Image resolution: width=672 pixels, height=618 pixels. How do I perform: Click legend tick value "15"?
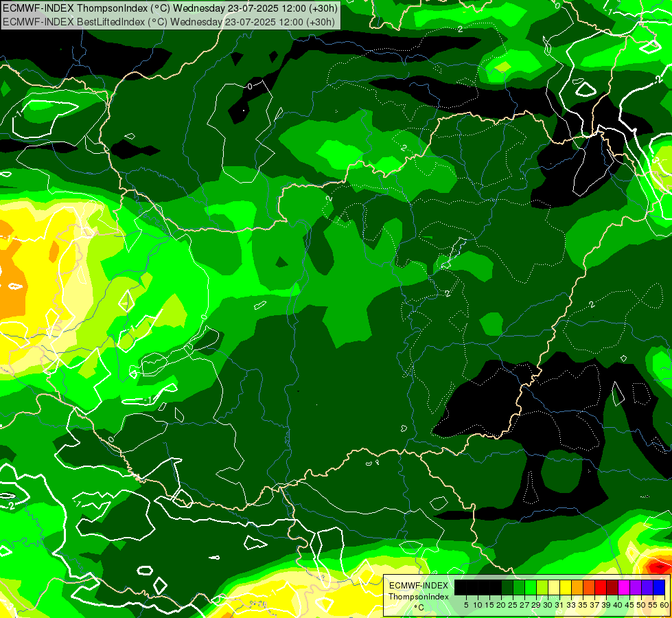(x=489, y=605)
